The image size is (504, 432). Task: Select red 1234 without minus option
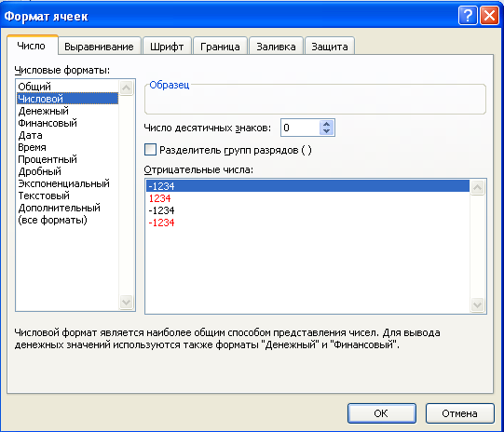point(307,198)
